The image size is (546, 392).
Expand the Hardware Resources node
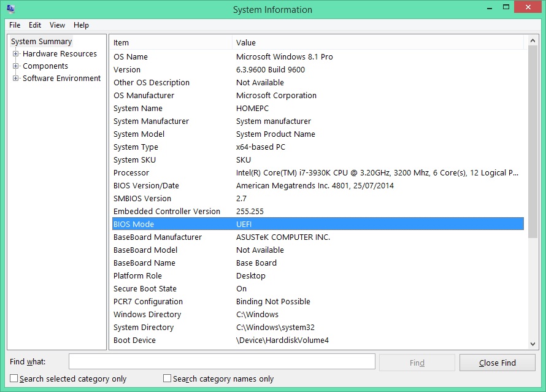[16, 53]
